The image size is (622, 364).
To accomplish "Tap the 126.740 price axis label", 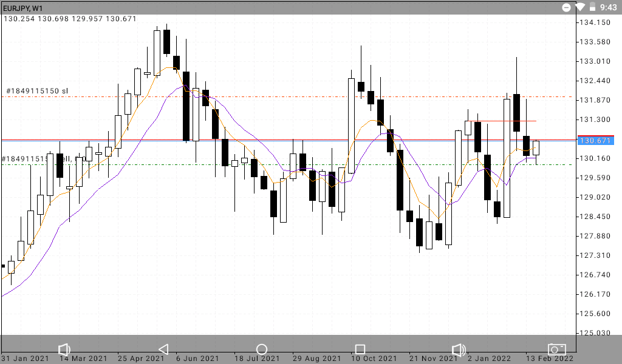I will pyautogui.click(x=595, y=275).
